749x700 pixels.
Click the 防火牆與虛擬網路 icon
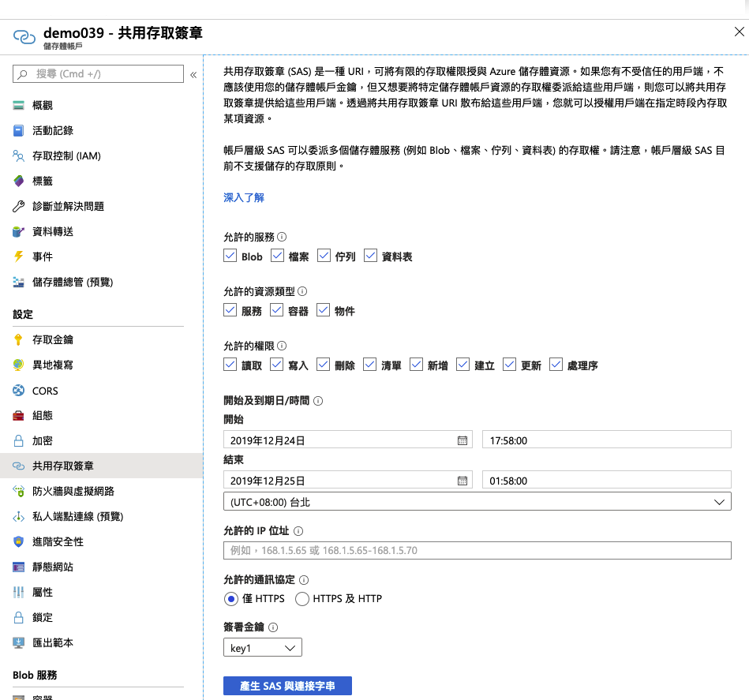pos(19,492)
